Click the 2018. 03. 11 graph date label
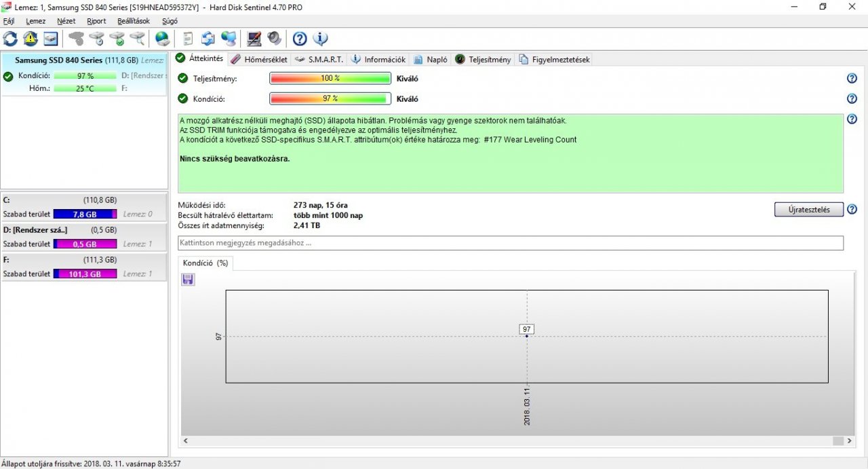 [x=527, y=407]
